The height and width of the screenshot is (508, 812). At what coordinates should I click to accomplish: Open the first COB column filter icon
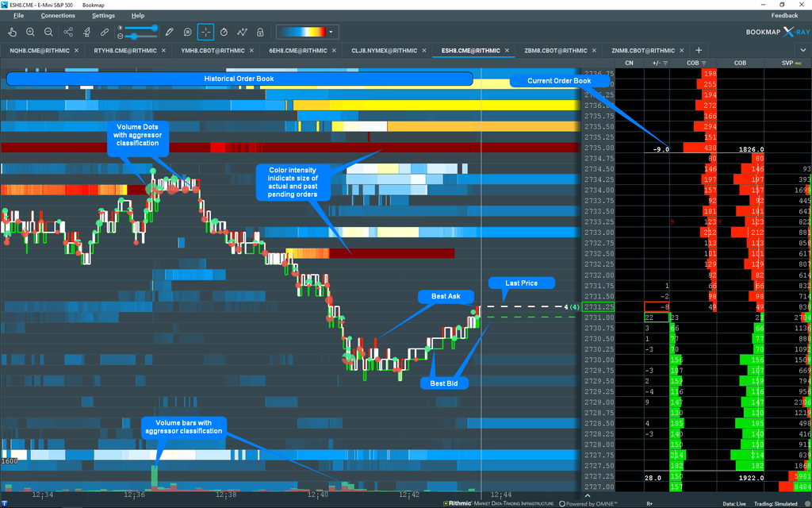[704, 63]
